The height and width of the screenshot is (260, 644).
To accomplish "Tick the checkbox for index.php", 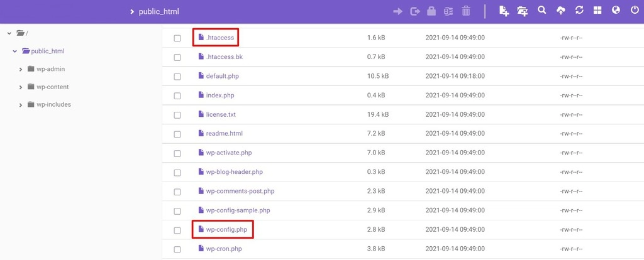I will coord(177,96).
